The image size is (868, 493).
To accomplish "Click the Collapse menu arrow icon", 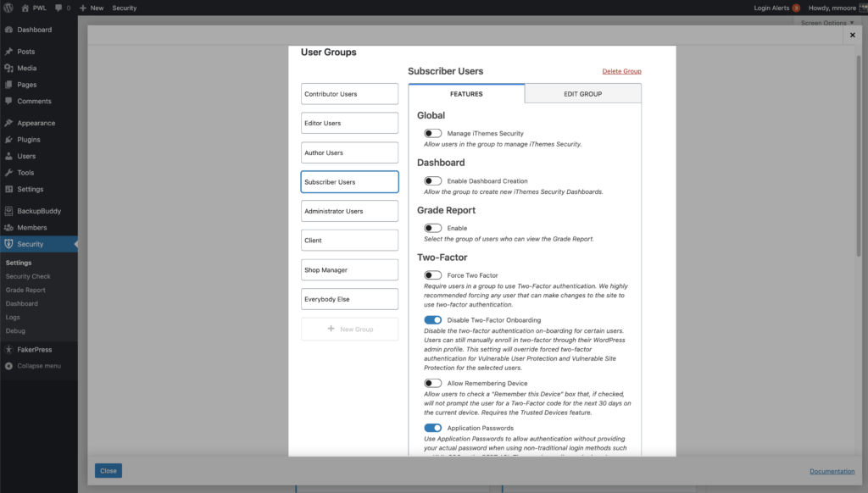I will (8, 366).
